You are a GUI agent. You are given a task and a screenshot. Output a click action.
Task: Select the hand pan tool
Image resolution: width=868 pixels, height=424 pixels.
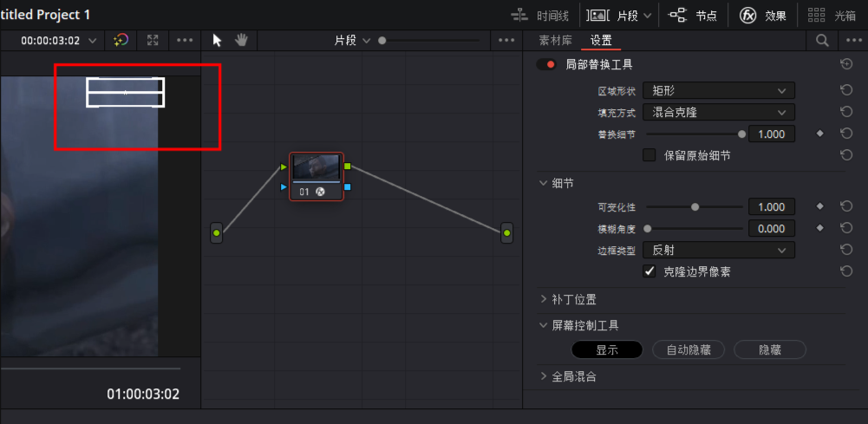pos(241,41)
